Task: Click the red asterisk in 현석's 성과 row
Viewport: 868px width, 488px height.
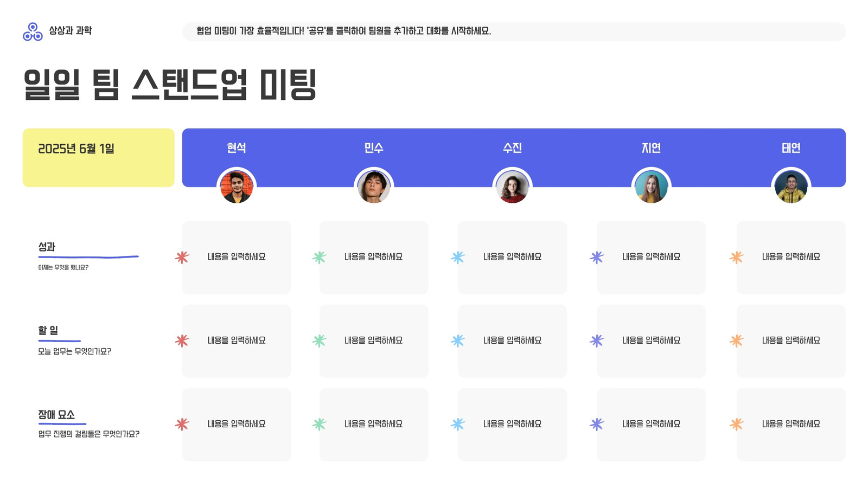Action: coord(182,257)
